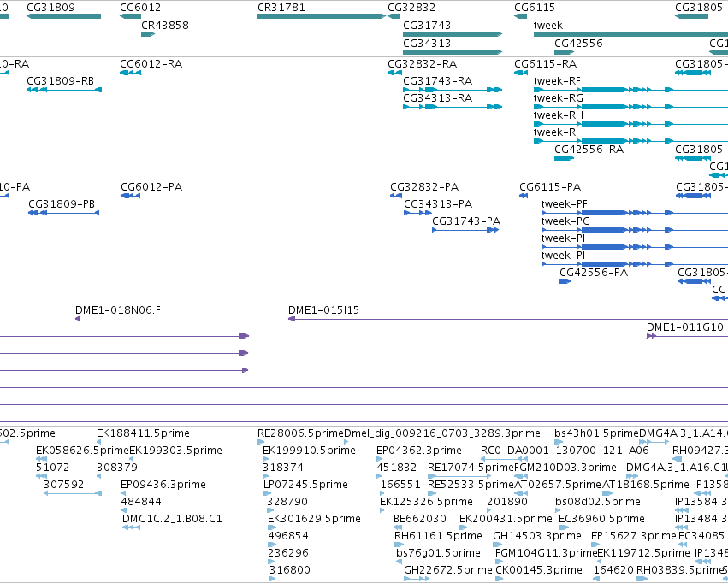Click the EK058626.5prime EST label

(82, 450)
